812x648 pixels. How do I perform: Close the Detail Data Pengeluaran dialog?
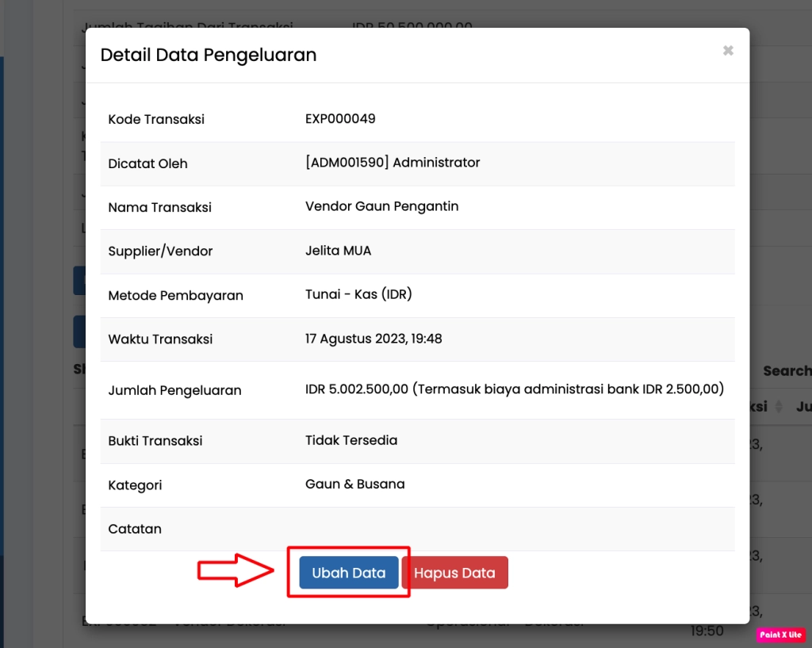728,51
